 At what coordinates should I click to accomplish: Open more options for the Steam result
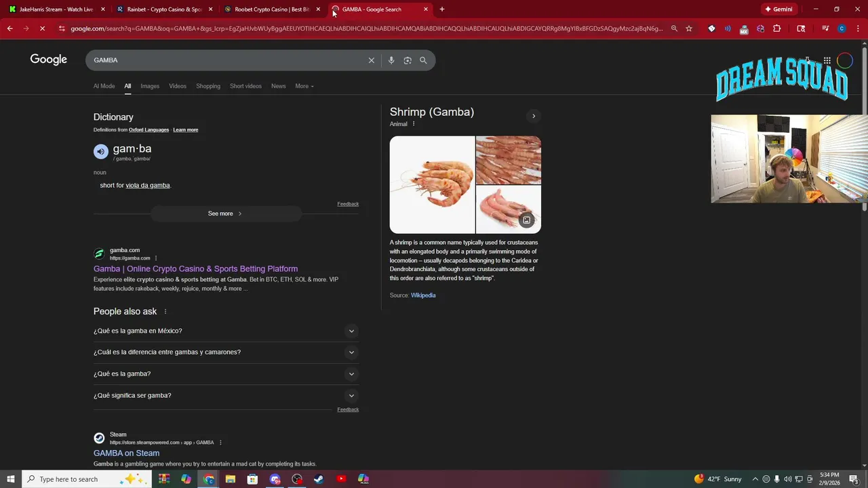point(220,443)
